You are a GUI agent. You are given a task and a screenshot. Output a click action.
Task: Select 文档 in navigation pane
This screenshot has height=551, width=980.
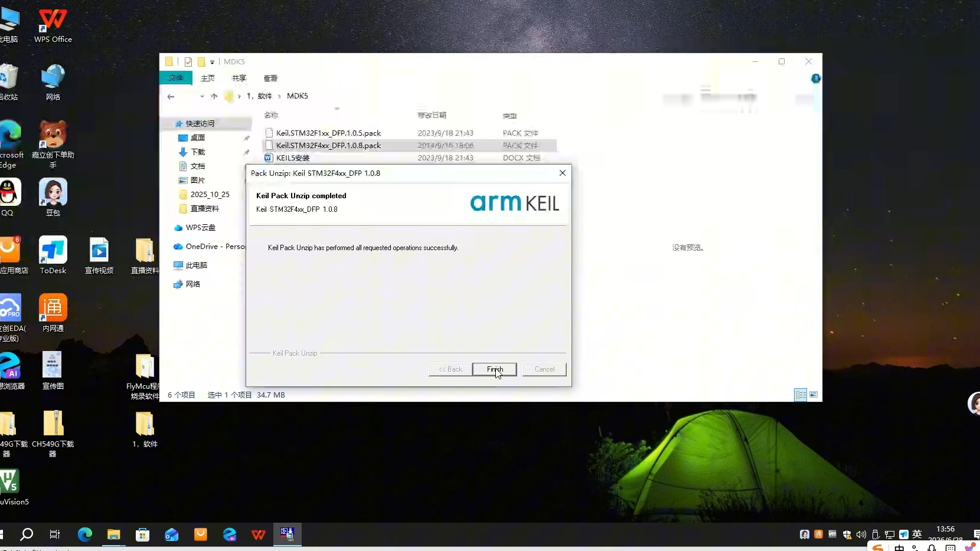pos(198,166)
